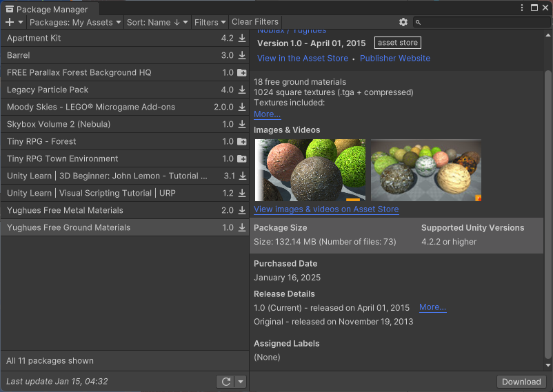
Task: Click '4.2.2 or higher' version text
Action: [449, 242]
